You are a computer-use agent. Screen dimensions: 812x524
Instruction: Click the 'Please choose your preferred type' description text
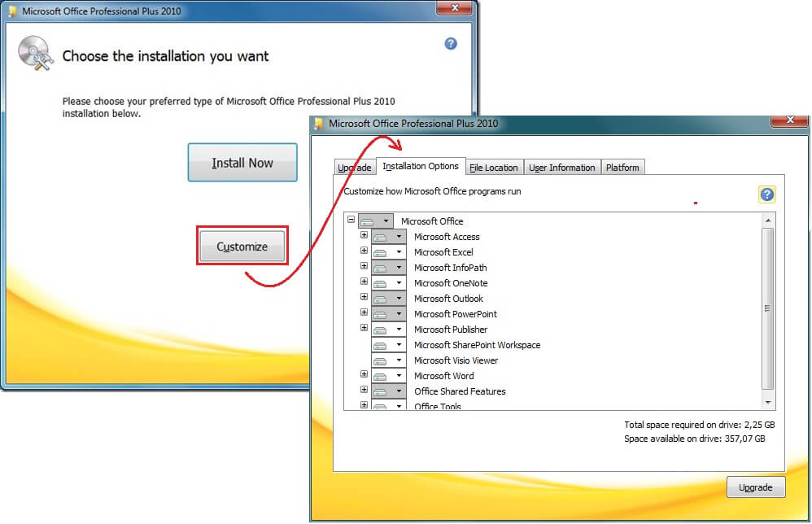click(x=229, y=107)
